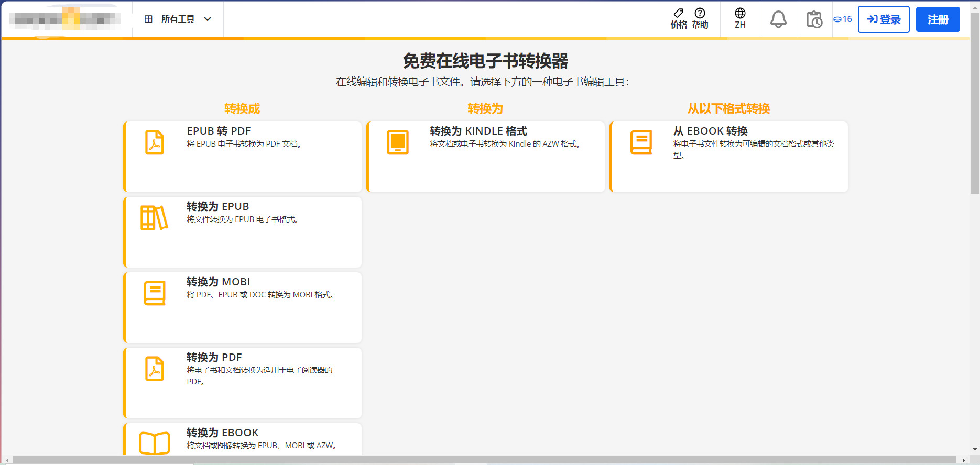Open the 帮助 help icon
This screenshot has height=465, width=980.
pyautogui.click(x=700, y=19)
